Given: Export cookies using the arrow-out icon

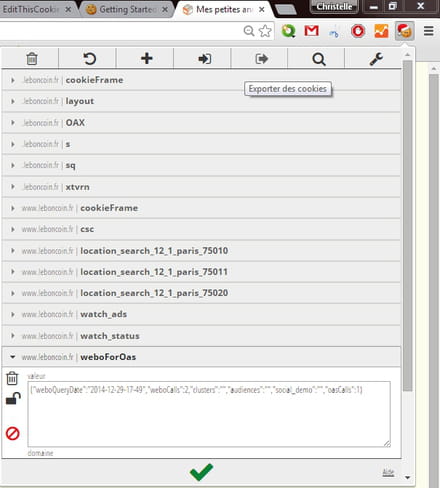Looking at the screenshot, I should (x=262, y=59).
